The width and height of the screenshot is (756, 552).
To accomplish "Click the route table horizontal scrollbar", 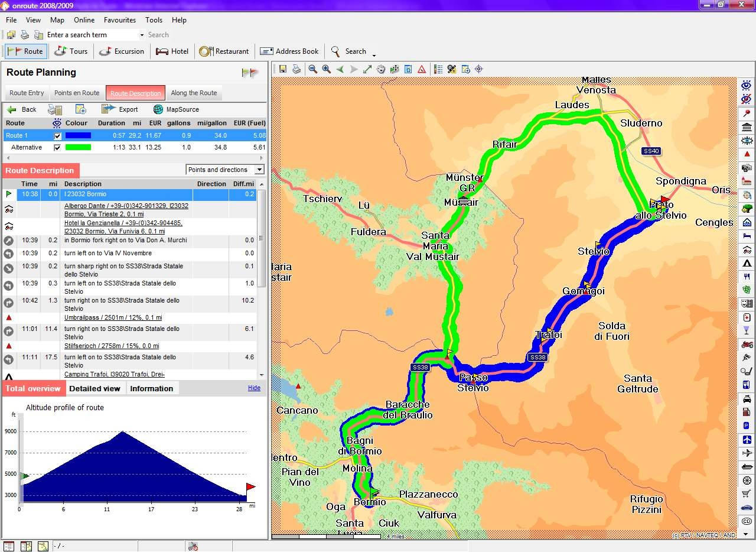I will coord(134,158).
